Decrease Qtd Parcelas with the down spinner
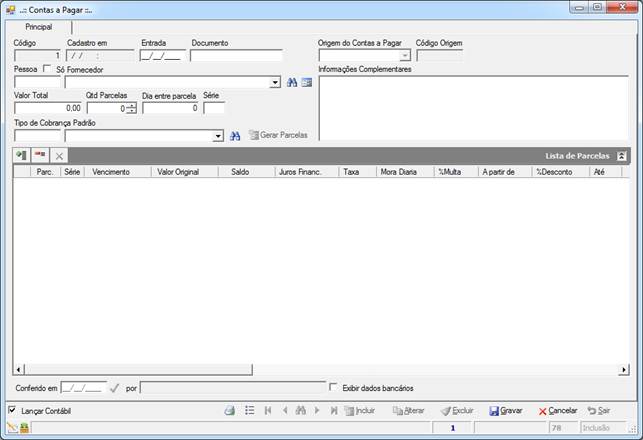Screen dimensions: 643x440 pos(131,111)
